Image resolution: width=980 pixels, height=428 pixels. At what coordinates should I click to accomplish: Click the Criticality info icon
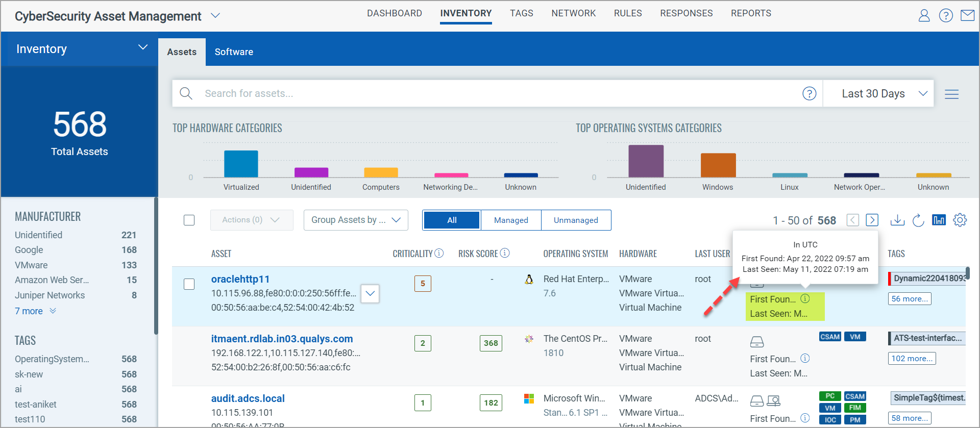pos(439,253)
